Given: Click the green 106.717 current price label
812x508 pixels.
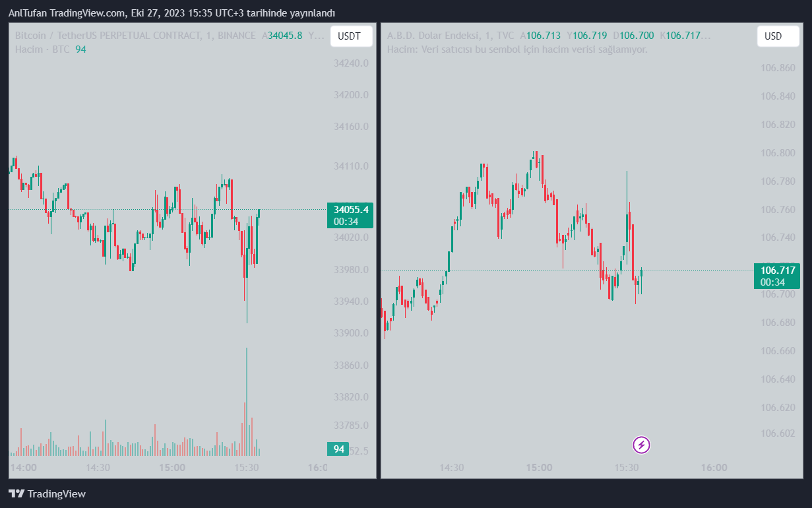Looking at the screenshot, I should tap(777, 270).
